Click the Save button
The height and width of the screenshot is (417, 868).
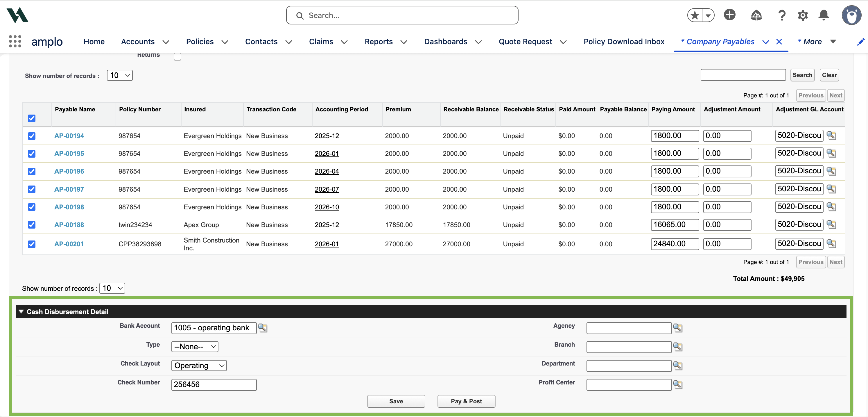pos(396,401)
